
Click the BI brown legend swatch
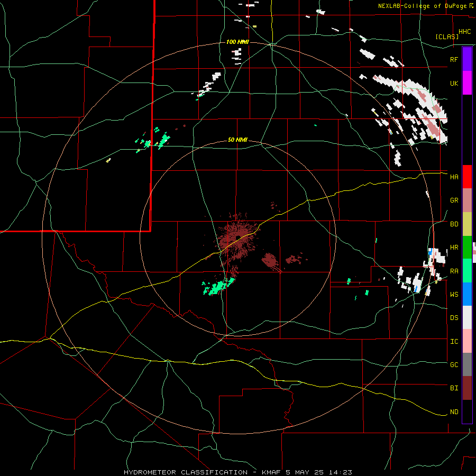pyautogui.click(x=467, y=388)
